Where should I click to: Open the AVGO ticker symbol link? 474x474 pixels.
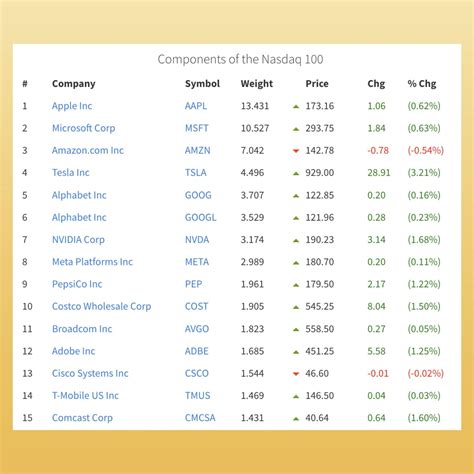(197, 329)
